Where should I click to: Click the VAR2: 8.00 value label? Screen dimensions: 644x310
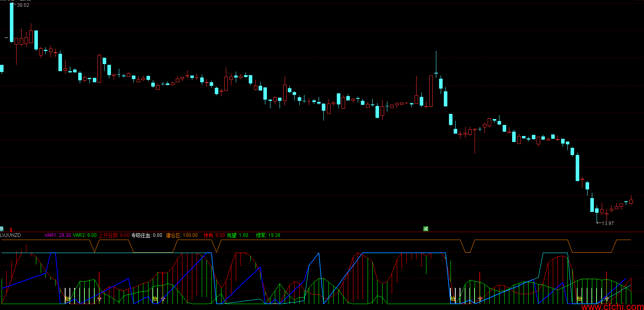click(x=85, y=235)
